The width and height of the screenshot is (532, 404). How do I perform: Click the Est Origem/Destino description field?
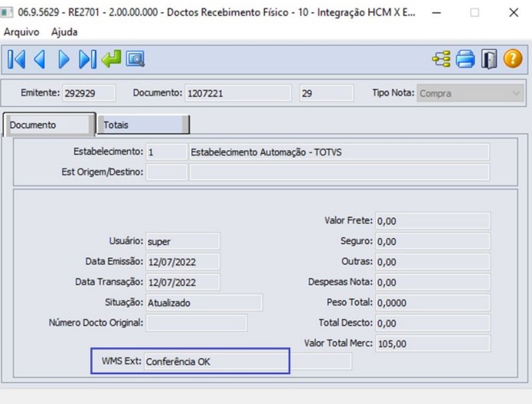(x=339, y=172)
